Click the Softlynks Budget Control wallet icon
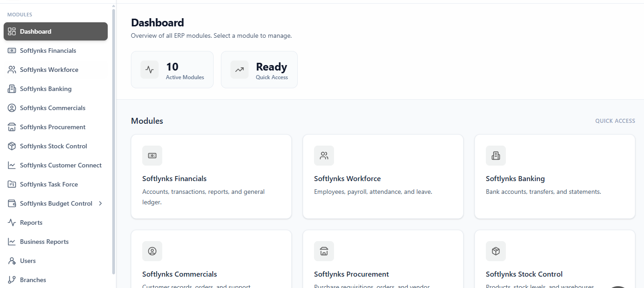644x288 pixels. [12, 203]
